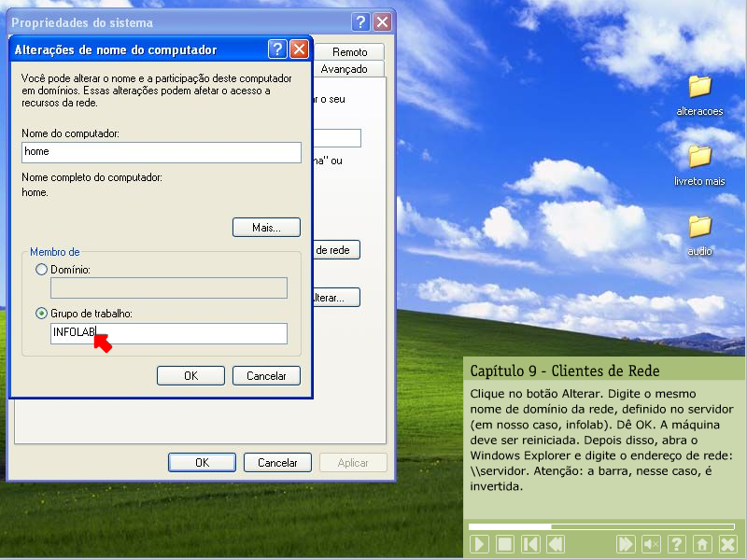747x560 pixels.
Task: Go to tutorial home icon
Action: [x=702, y=544]
